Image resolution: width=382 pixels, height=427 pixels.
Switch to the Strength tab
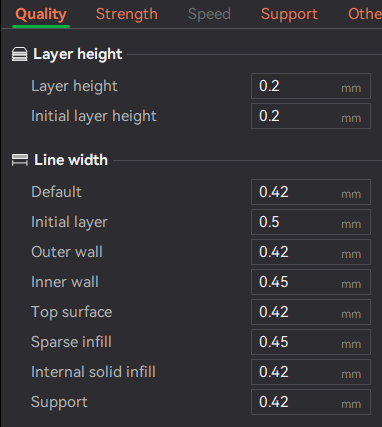[127, 14]
